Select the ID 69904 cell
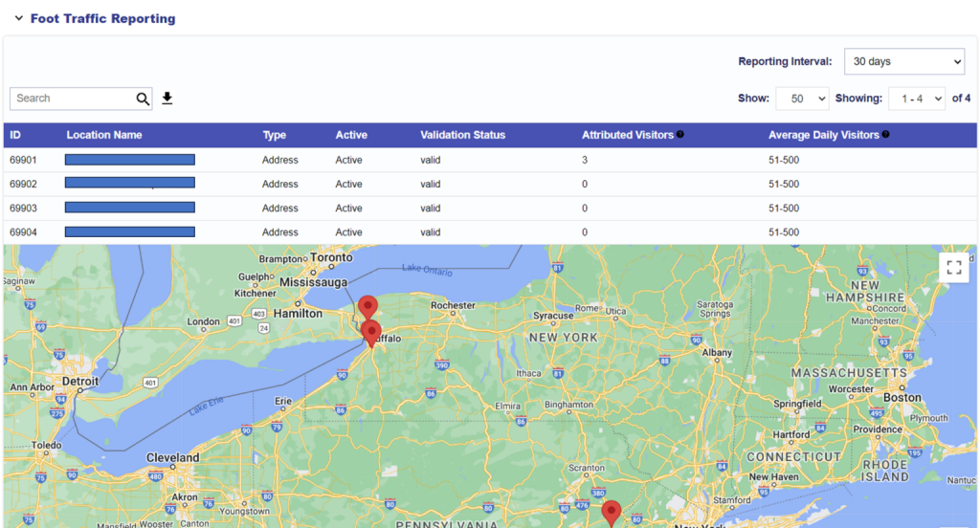 23,232
